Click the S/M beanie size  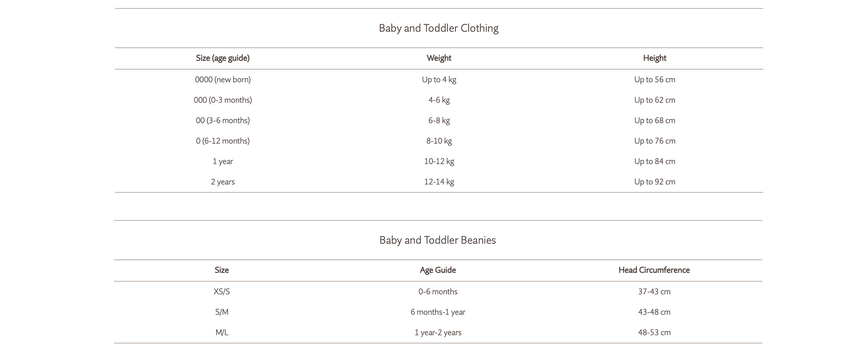click(x=222, y=312)
